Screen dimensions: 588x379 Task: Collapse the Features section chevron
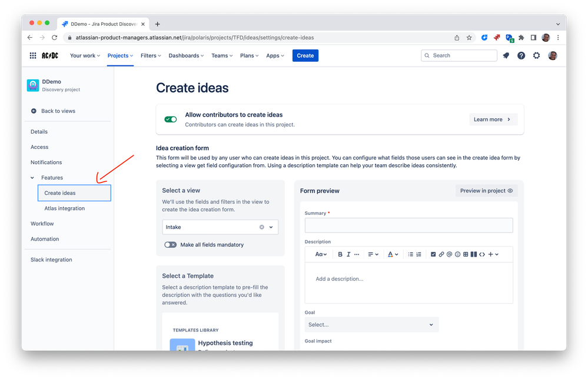click(x=32, y=178)
